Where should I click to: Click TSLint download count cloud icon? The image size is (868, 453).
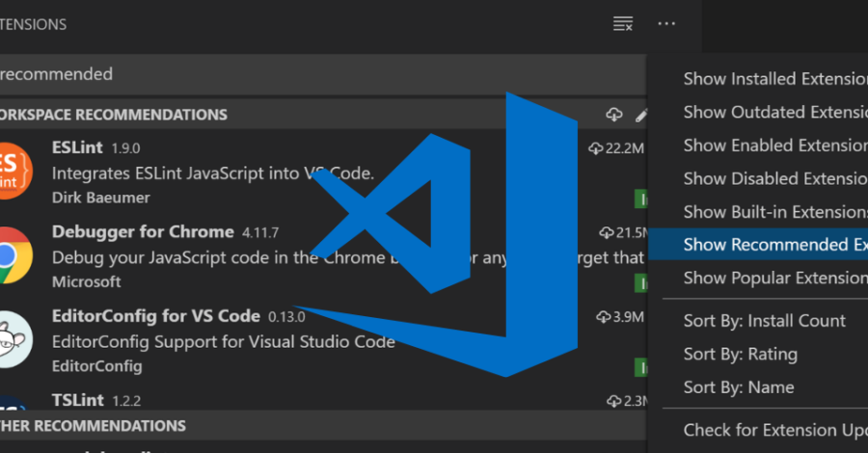coord(614,401)
